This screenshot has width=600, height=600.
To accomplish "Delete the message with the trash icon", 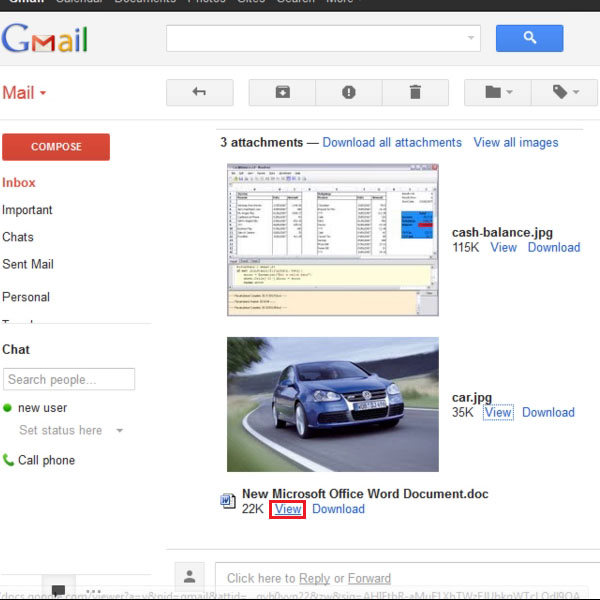I will [415, 92].
